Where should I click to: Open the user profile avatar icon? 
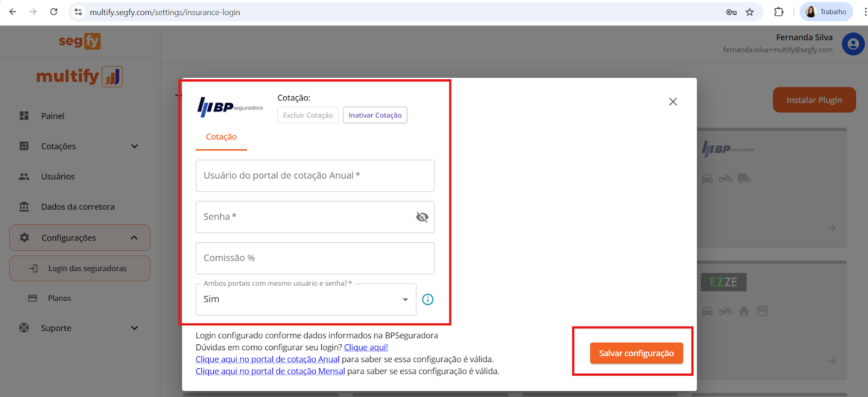tap(852, 44)
